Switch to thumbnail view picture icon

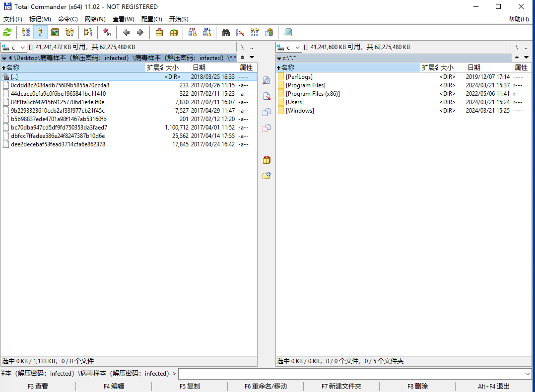(x=55, y=32)
